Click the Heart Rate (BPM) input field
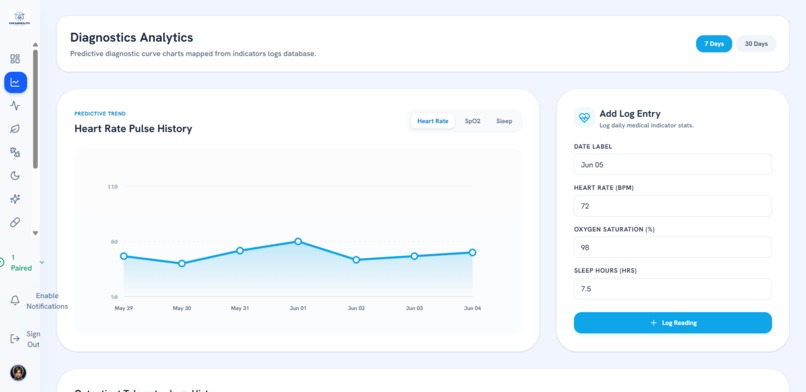Image resolution: width=806 pixels, height=392 pixels. (673, 206)
